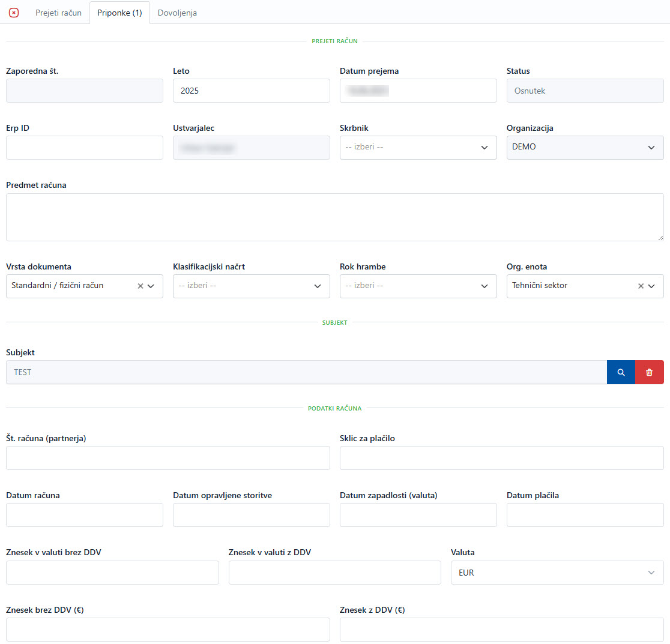The height and width of the screenshot is (644, 670).
Task: Search for a subject with magnifier button
Action: 621,372
